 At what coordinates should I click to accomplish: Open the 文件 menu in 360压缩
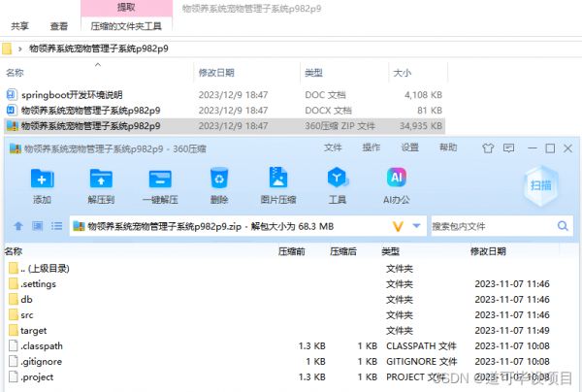[x=333, y=147]
